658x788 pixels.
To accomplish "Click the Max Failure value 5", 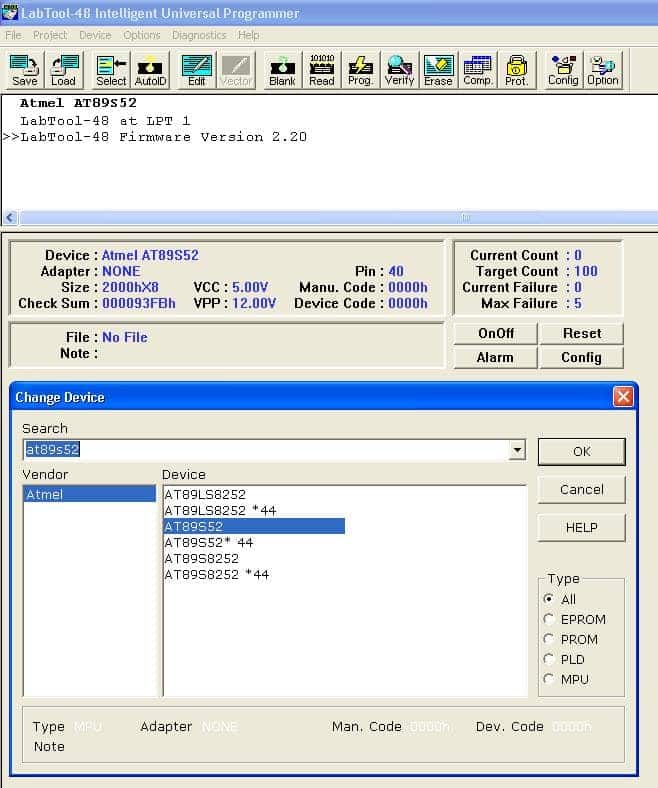I will tap(578, 304).
